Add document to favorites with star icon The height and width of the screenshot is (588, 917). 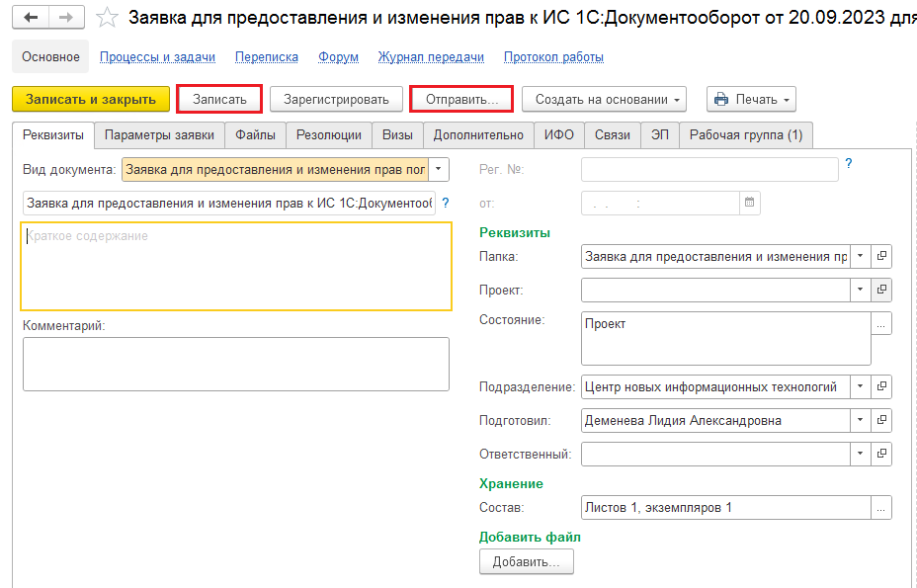point(107,18)
